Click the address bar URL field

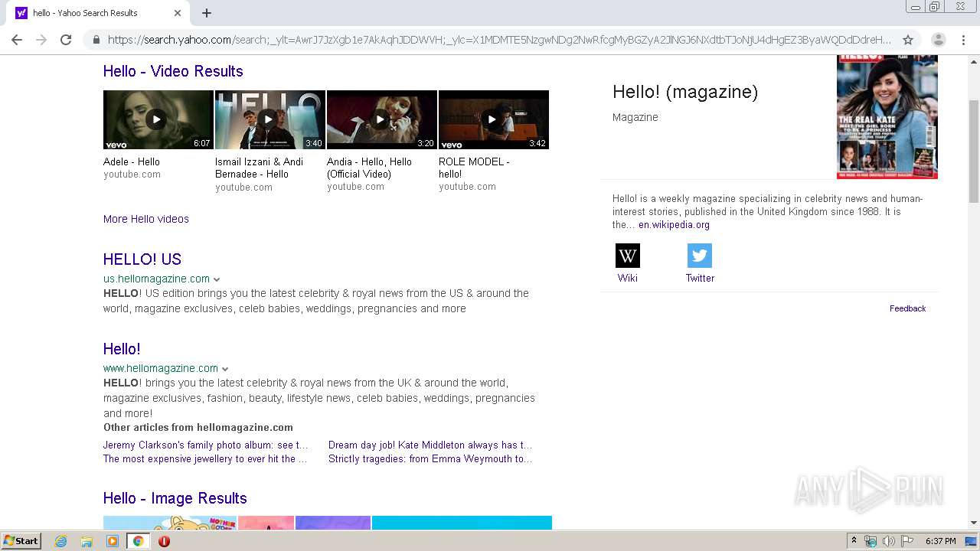coord(499,40)
